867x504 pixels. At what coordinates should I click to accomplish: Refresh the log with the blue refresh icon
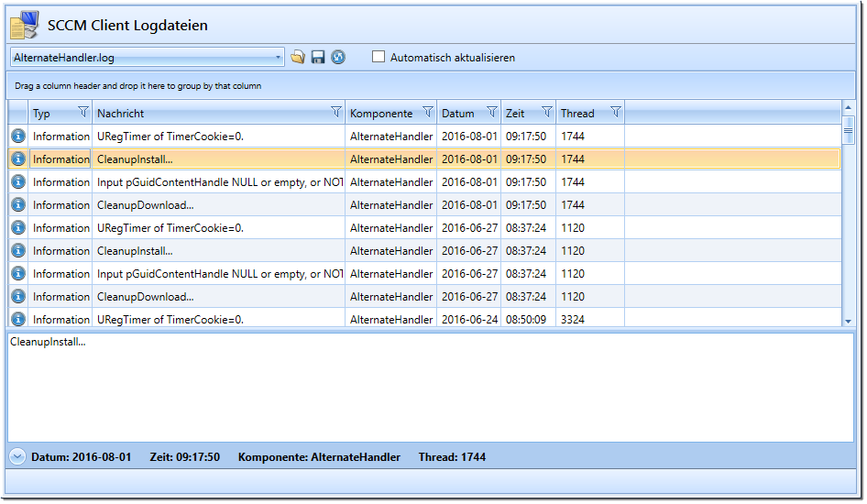click(x=338, y=57)
